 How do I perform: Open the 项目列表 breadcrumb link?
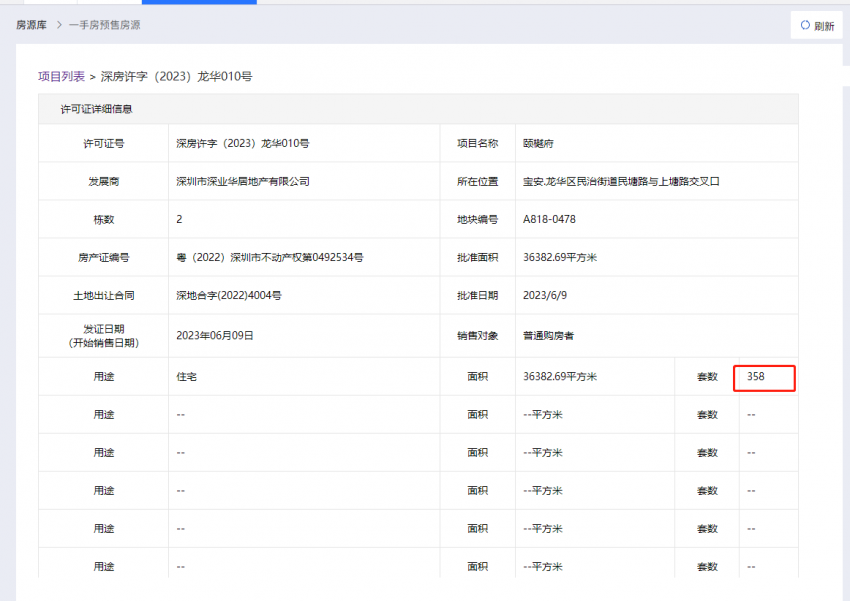coord(61,76)
